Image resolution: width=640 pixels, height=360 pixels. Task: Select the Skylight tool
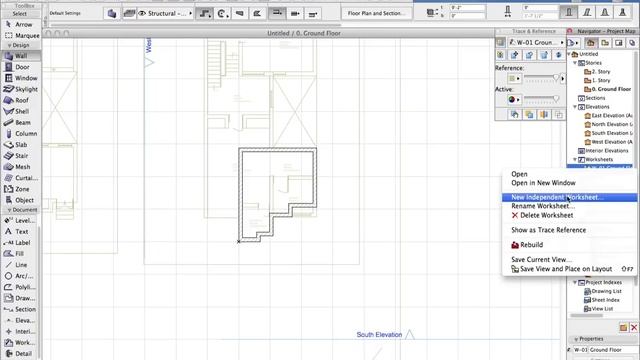20,89
